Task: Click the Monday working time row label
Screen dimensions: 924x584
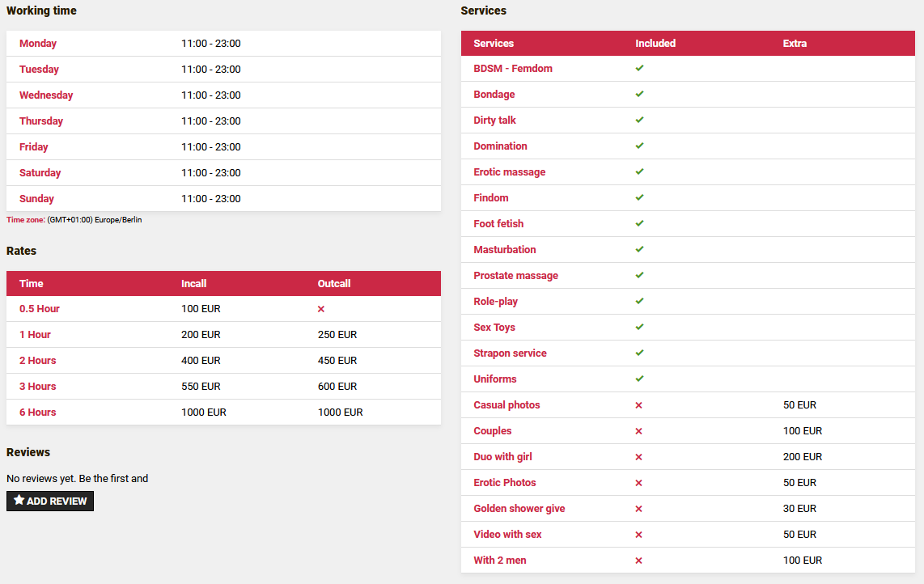Action: coord(38,44)
